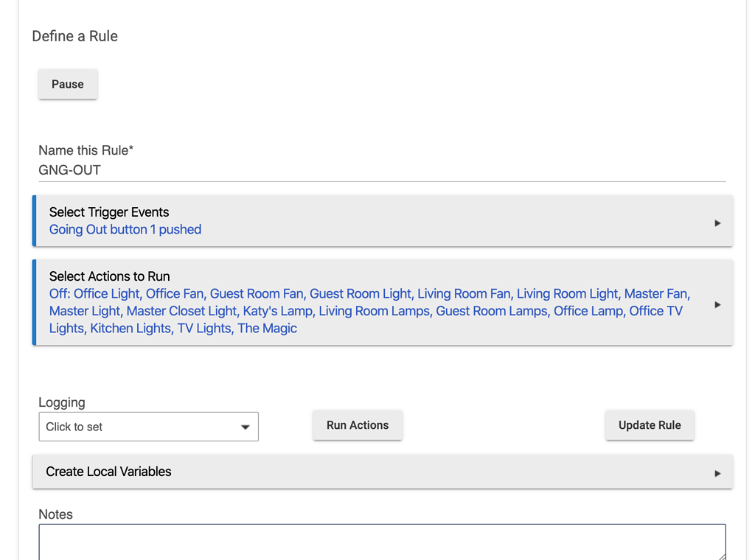Click the Logging label

(62, 402)
